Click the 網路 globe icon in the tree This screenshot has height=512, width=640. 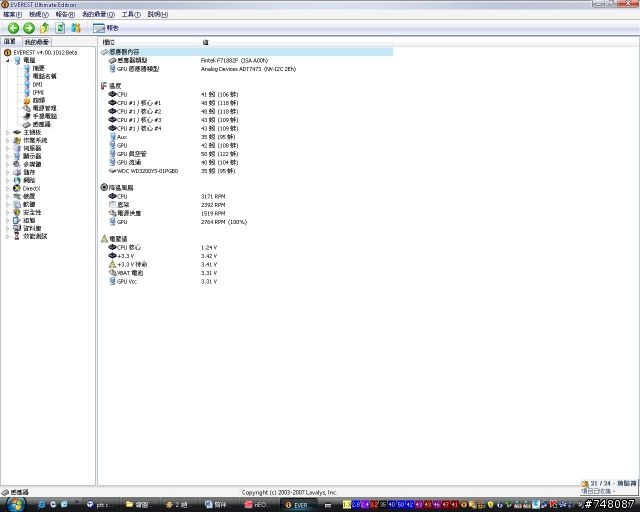click(17, 180)
